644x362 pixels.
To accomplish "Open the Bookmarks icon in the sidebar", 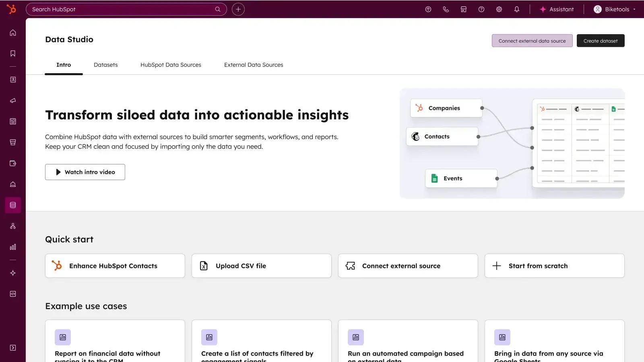I will click(x=13, y=53).
